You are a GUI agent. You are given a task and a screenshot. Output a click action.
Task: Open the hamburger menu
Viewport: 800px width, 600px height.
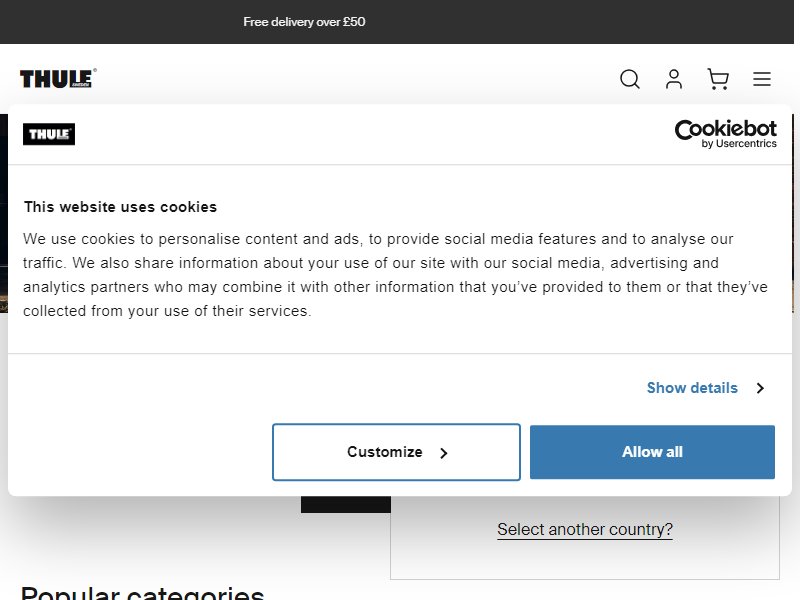pos(762,79)
